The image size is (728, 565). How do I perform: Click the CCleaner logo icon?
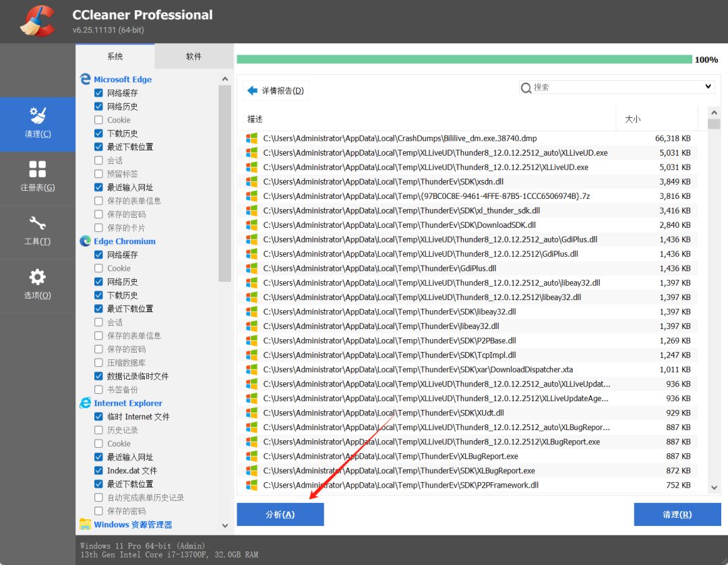[37, 21]
